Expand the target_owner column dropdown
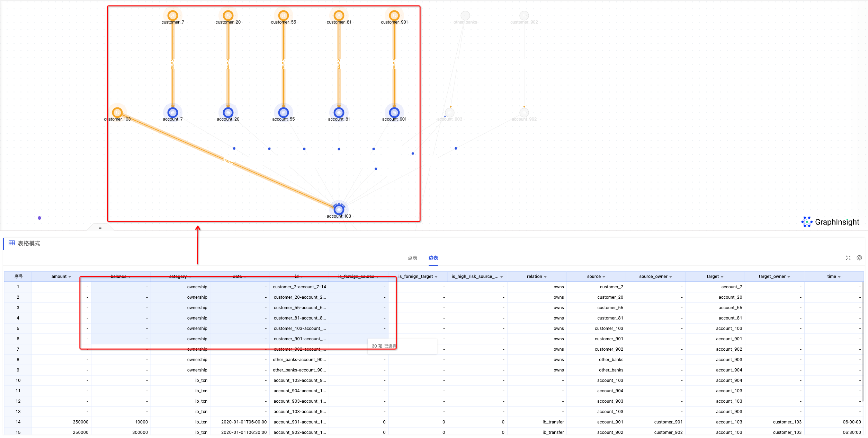This screenshot has width=868, height=438. coord(789,277)
